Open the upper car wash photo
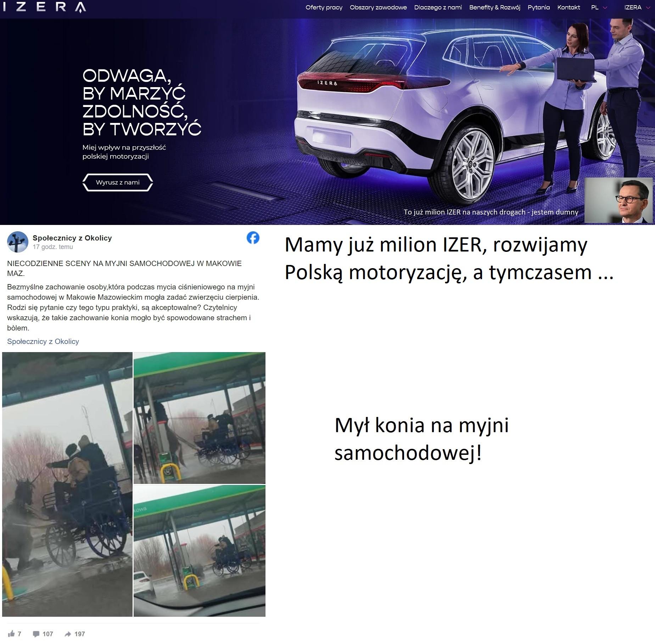This screenshot has width=655, height=644. [200, 418]
